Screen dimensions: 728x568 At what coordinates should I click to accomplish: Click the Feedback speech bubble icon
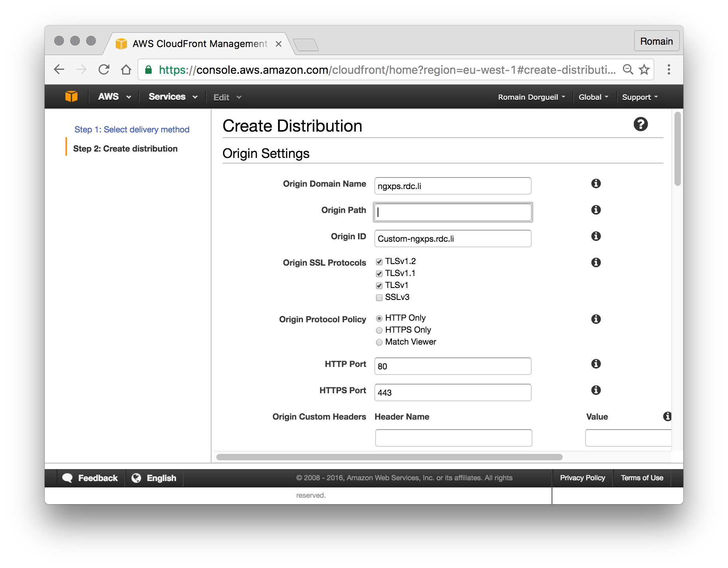(68, 477)
